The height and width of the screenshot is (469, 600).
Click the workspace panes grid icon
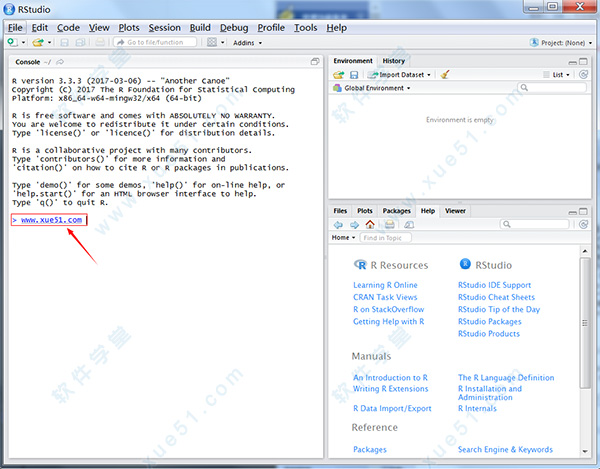click(212, 42)
